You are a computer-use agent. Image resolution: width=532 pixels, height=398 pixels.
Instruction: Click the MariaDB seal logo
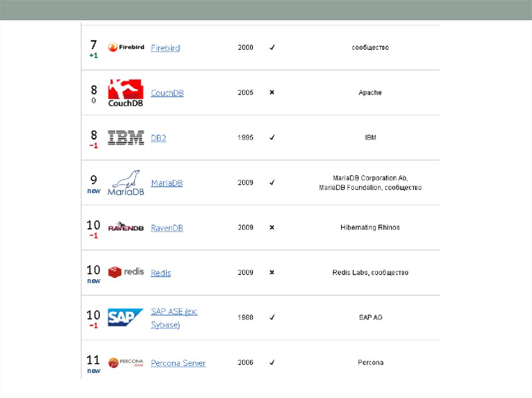126,183
